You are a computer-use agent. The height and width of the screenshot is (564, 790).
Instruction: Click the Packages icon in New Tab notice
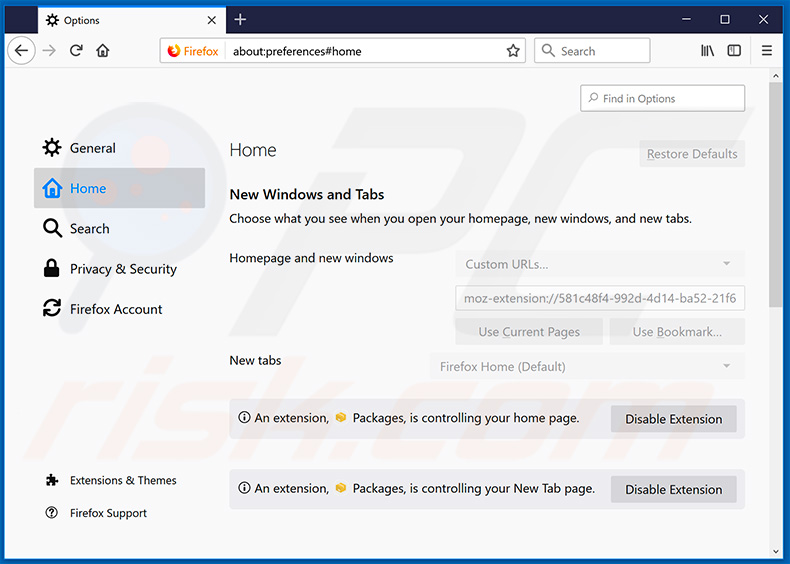tap(341, 488)
